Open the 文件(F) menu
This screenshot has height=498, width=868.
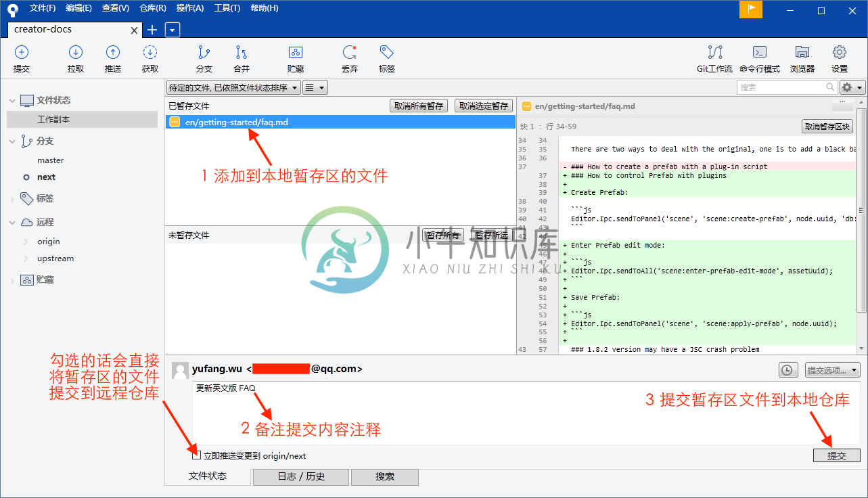point(43,8)
